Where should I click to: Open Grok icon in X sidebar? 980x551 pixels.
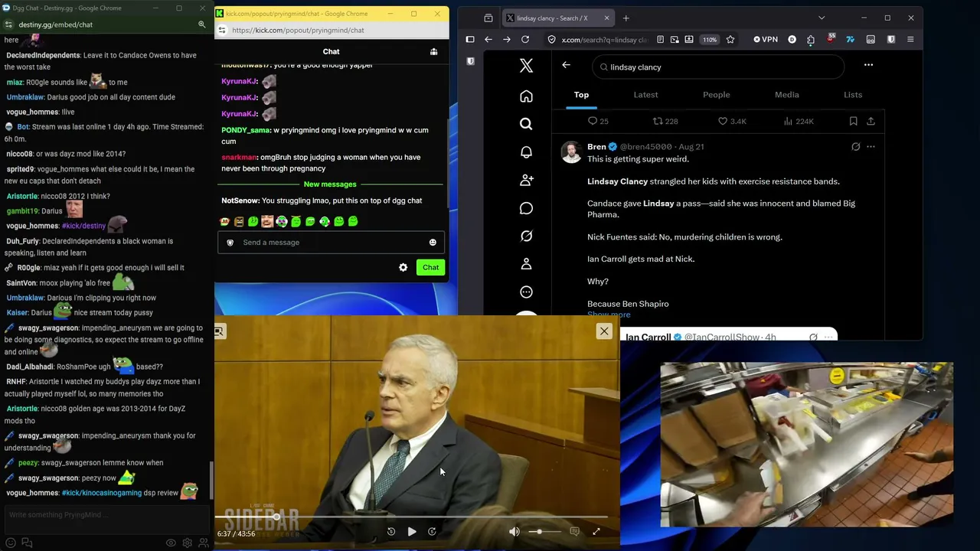point(526,236)
